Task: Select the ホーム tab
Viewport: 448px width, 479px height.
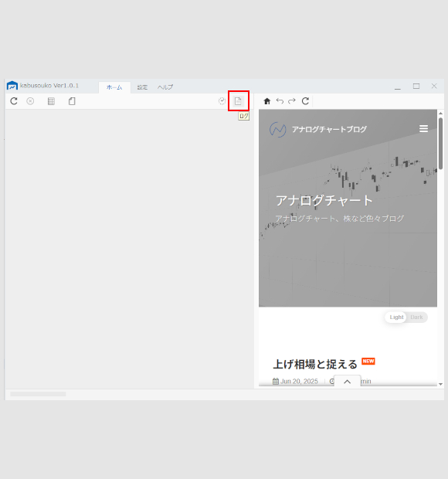Action: 114,87
